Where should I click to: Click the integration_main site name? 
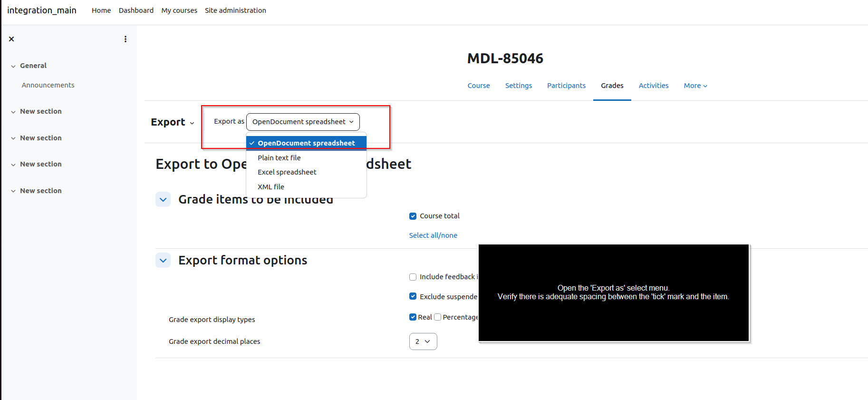tap(42, 10)
